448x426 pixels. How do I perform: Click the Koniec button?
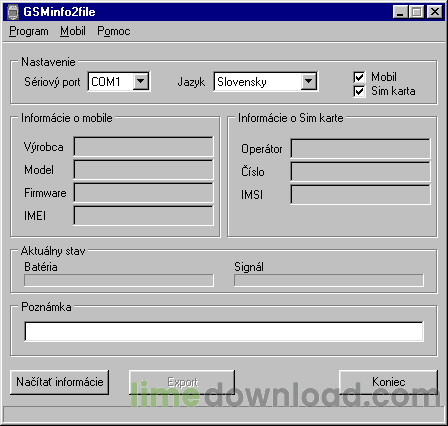(x=389, y=382)
